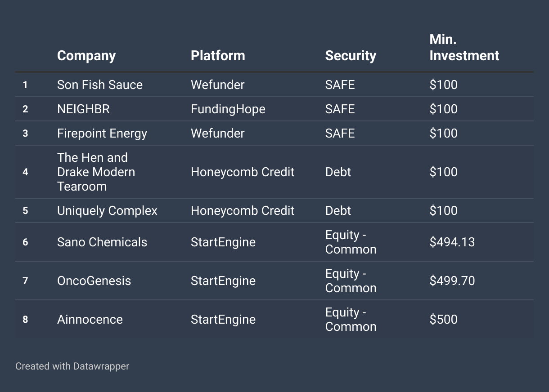Click the Firepoint Energy row name
The height and width of the screenshot is (392, 549).
tap(102, 134)
